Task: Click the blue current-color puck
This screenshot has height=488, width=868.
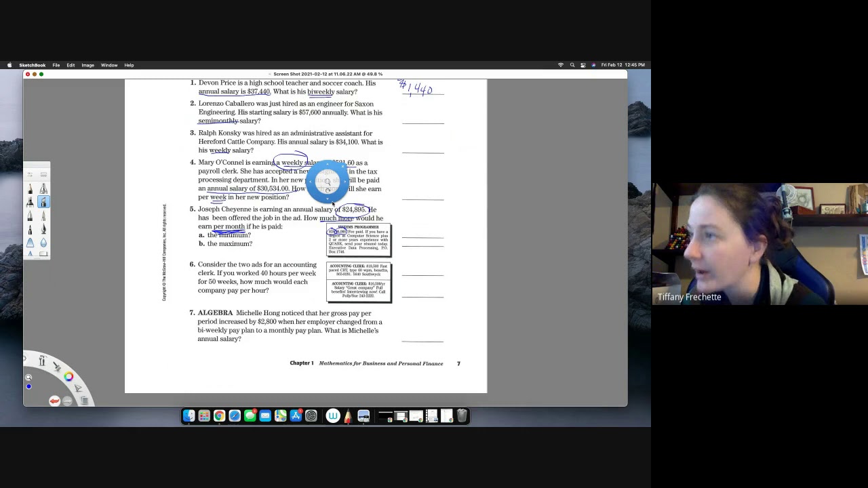Action: coord(28,386)
